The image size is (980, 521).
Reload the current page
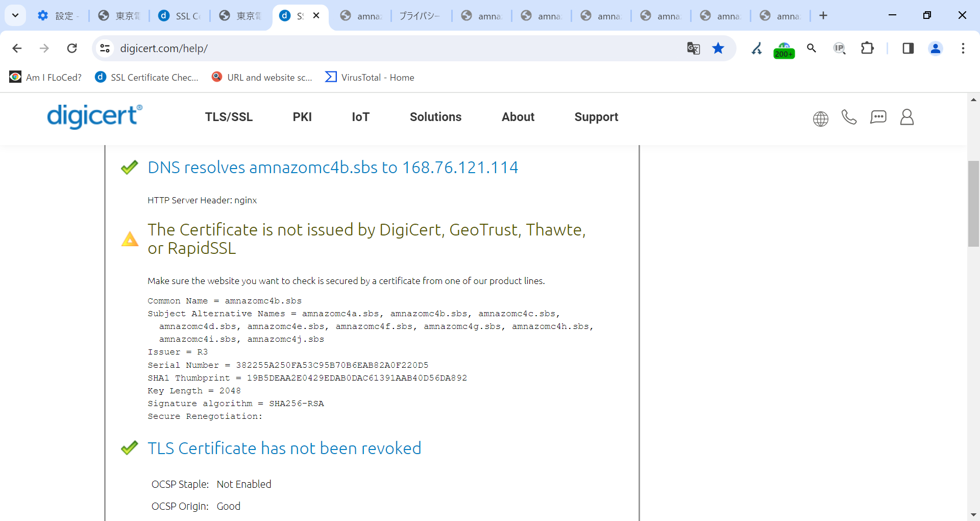point(72,48)
